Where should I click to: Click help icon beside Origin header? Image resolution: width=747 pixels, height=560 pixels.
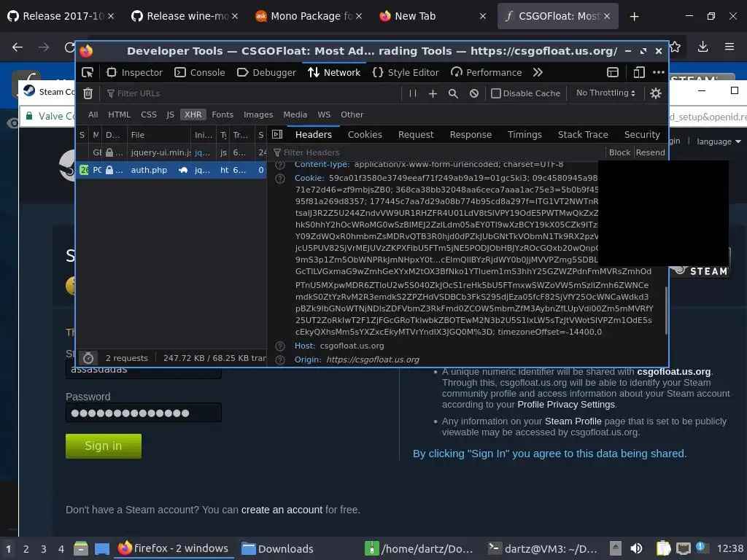tap(280, 359)
